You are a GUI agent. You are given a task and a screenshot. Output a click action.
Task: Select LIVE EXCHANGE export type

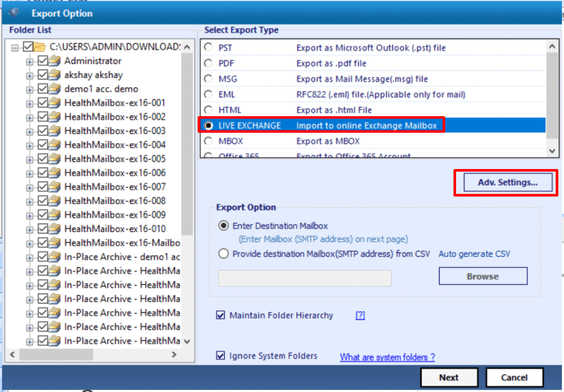point(208,125)
